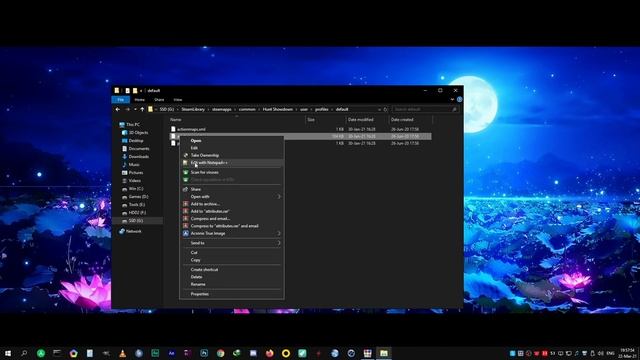
Task: Choose Compress and email... entry
Action: (232, 219)
